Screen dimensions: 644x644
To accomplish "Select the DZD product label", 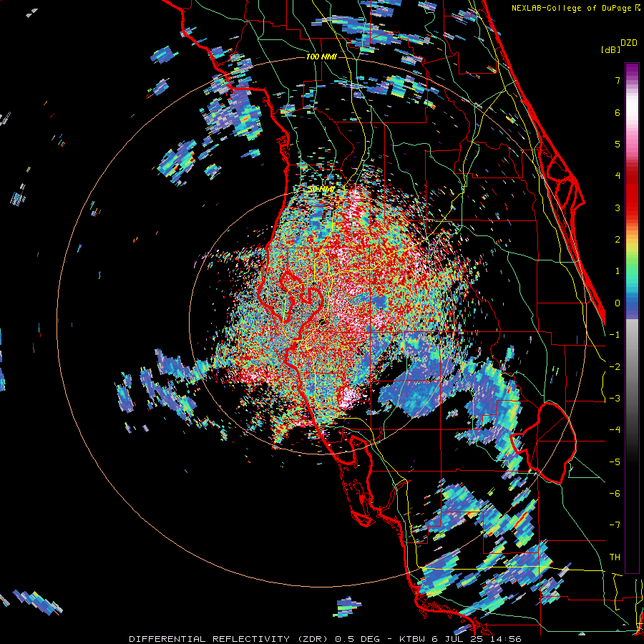I will [629, 43].
